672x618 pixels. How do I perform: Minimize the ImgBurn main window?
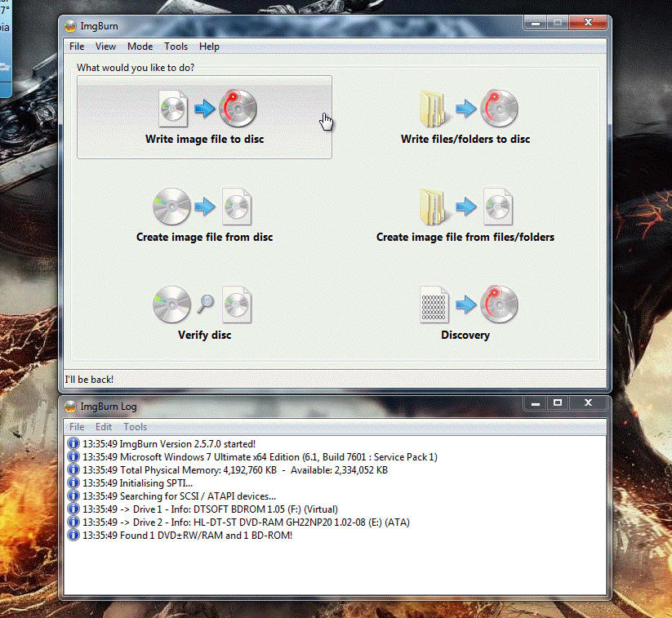[536, 23]
